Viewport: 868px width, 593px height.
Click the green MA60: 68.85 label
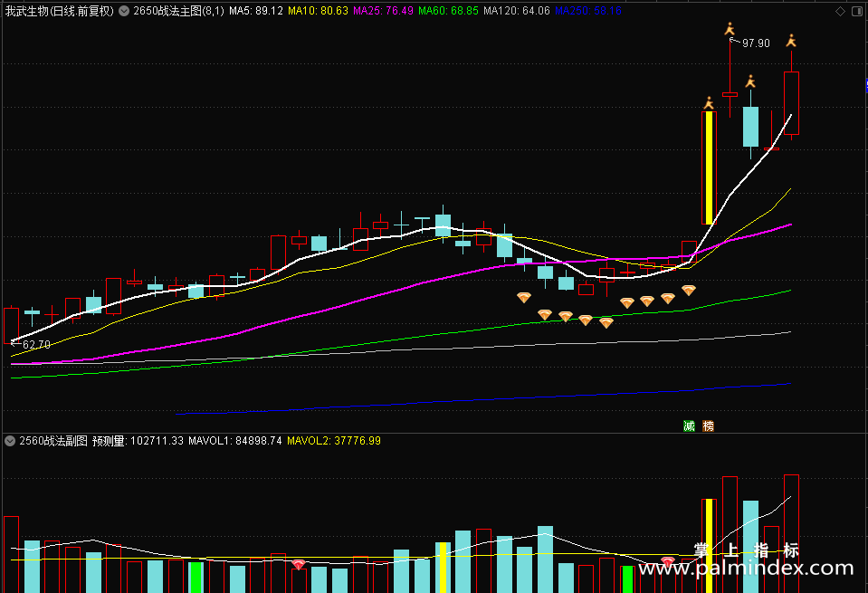click(x=448, y=11)
